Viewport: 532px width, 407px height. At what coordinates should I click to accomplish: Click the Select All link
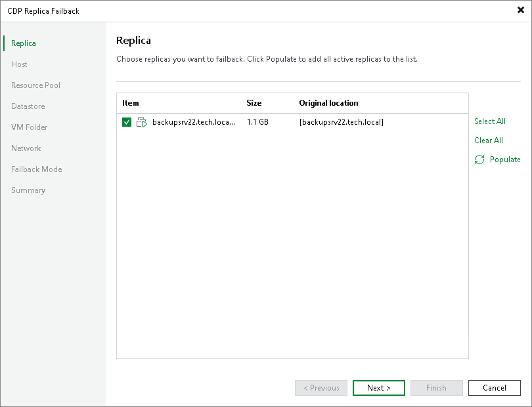tap(490, 121)
